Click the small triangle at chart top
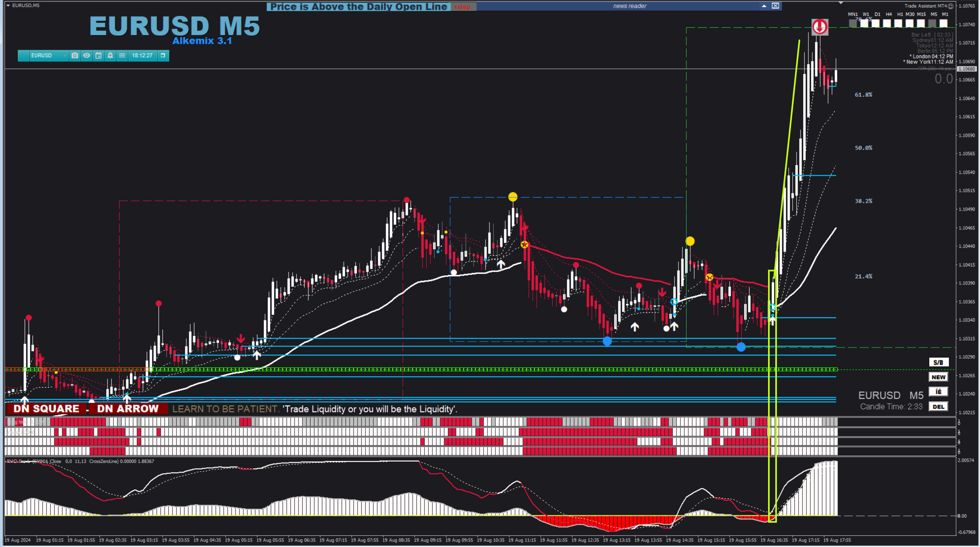The image size is (980, 547). click(x=841, y=3)
